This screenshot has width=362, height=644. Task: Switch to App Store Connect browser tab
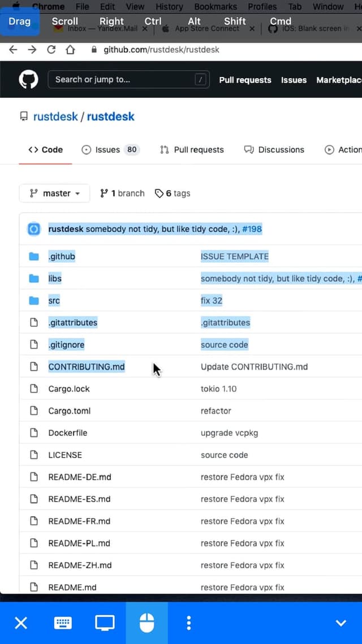206,29
